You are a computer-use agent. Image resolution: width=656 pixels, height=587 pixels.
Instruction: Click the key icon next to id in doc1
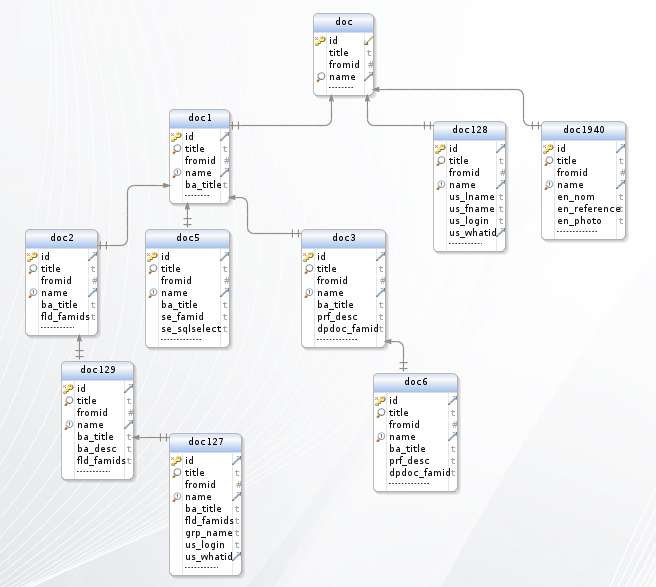pyautogui.click(x=176, y=136)
